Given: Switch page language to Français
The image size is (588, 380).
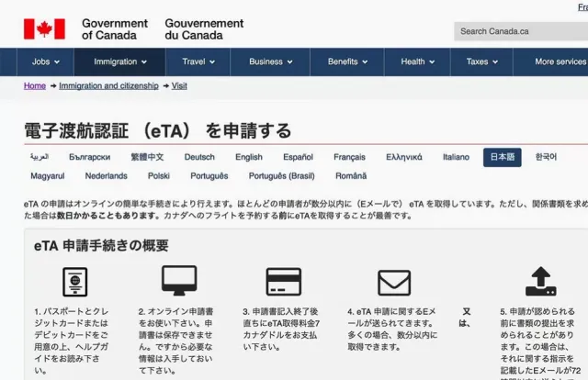Looking at the screenshot, I should [349, 157].
